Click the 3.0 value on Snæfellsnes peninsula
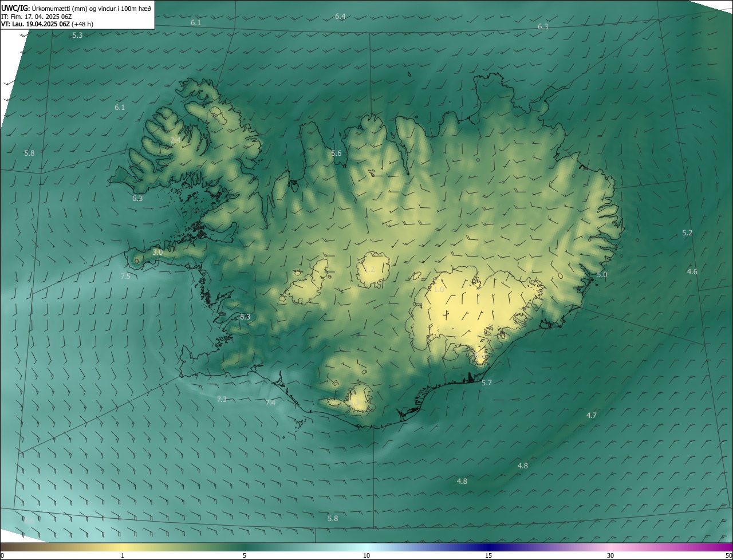733x560 pixels. pyautogui.click(x=157, y=252)
